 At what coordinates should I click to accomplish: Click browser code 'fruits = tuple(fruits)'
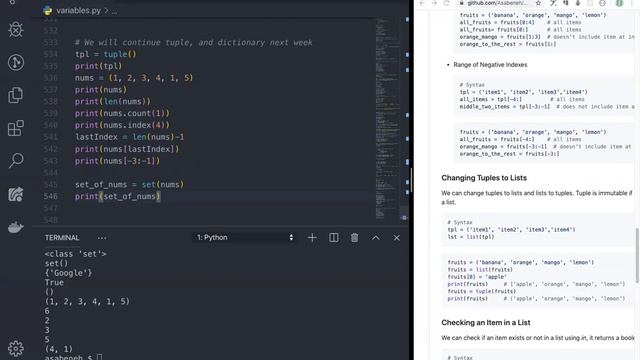(482, 291)
